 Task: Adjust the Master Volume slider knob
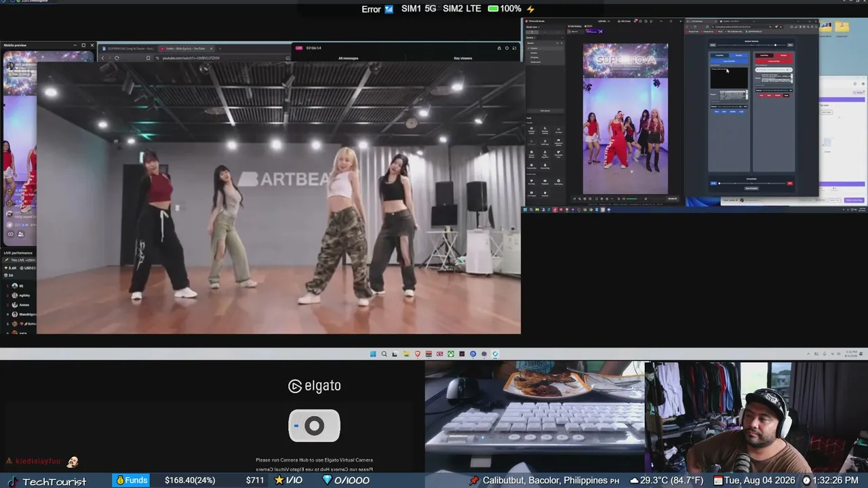point(776,45)
